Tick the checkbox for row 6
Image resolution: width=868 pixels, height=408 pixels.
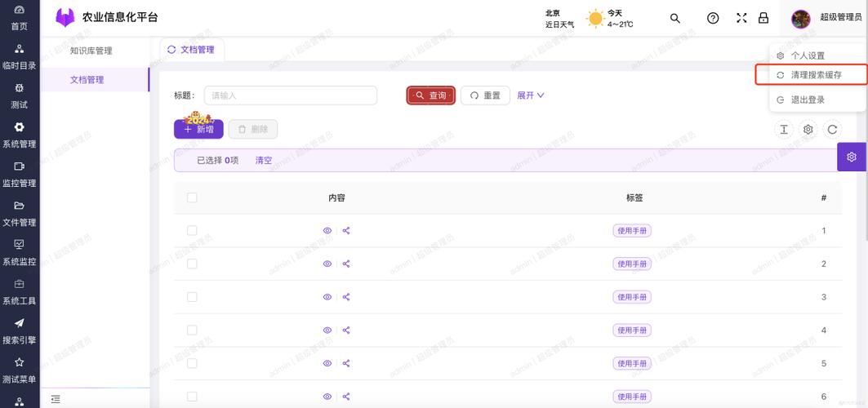[x=192, y=397]
